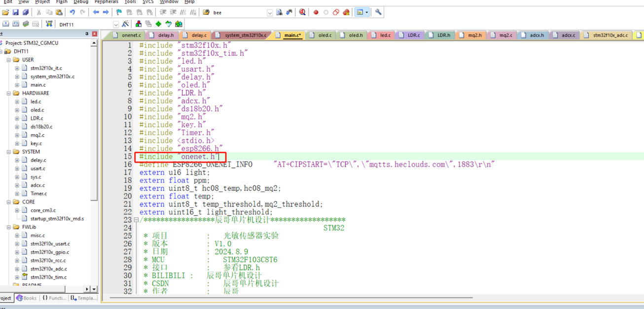Click the Kill All Breakpoints icon
644x309 pixels.
[x=347, y=12]
